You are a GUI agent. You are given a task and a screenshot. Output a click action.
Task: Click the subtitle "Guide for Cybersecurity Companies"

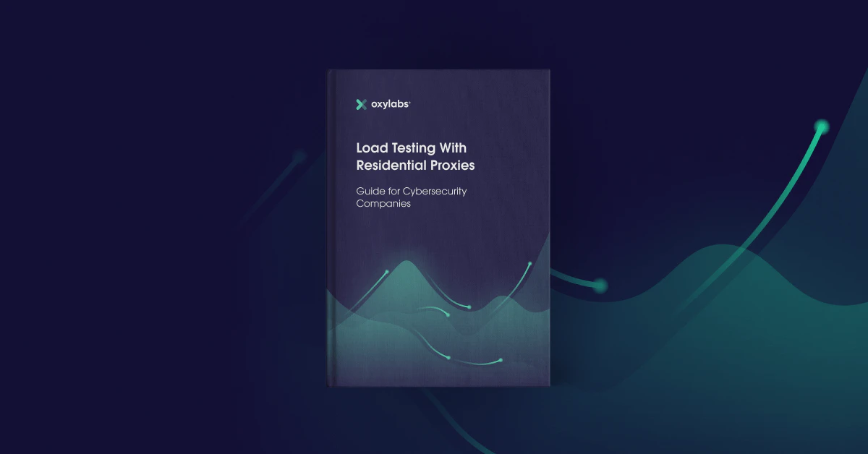(410, 197)
